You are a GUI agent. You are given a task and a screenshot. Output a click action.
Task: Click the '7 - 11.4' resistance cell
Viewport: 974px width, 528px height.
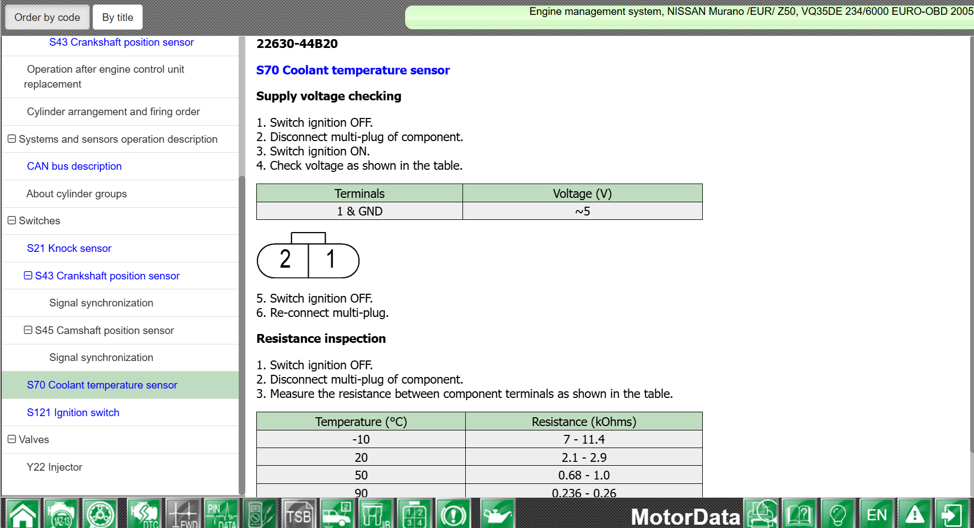pyautogui.click(x=584, y=439)
